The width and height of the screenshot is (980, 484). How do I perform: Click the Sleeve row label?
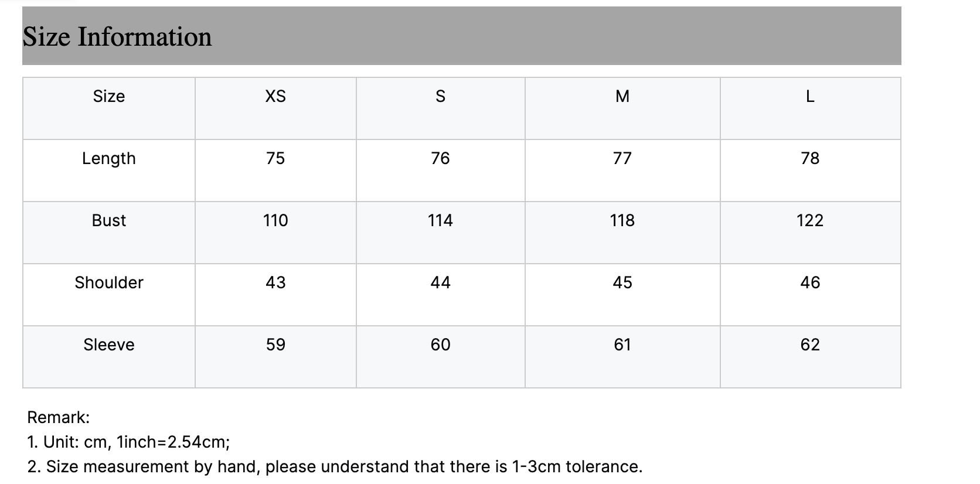pyautogui.click(x=109, y=345)
